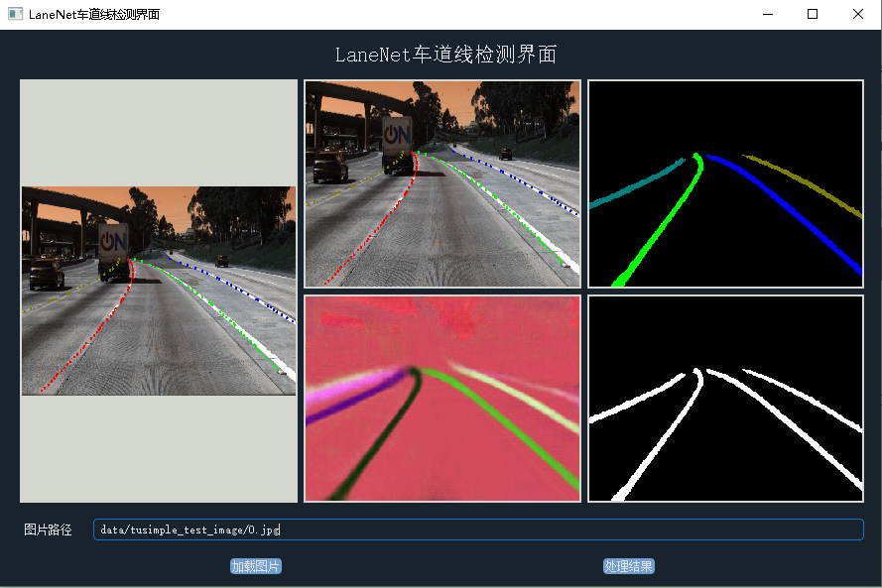The height and width of the screenshot is (588, 882).
Task: Click the source road scene preview at top center
Action: pos(441,182)
